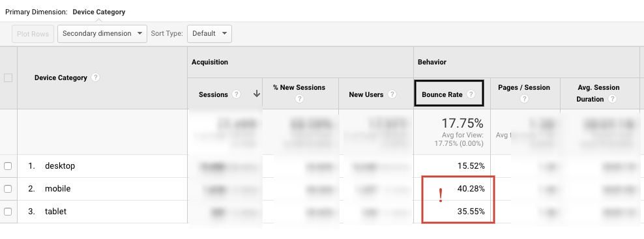Click the New Users help icon
Screen dimensions: 644x239
pos(392,94)
